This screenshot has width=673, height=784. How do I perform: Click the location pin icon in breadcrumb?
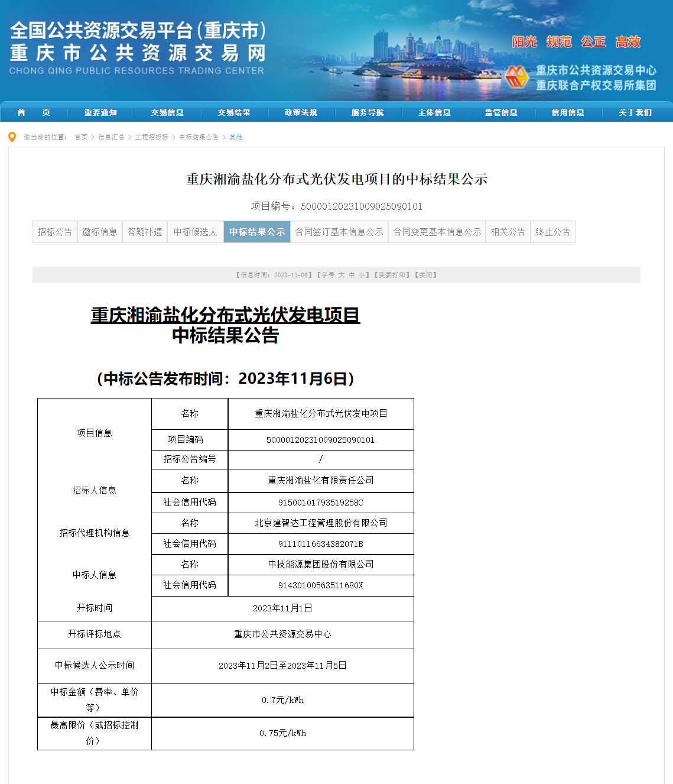coord(12,137)
